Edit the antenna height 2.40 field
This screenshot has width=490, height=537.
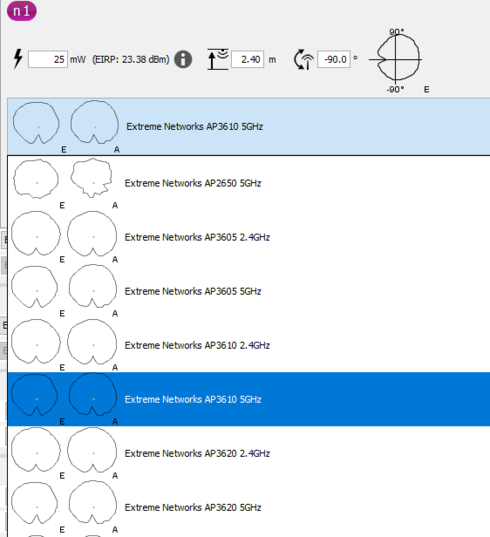(x=248, y=59)
